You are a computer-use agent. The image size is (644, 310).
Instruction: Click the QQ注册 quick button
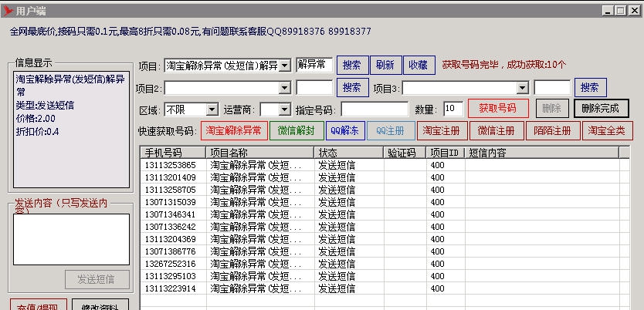coord(391,131)
